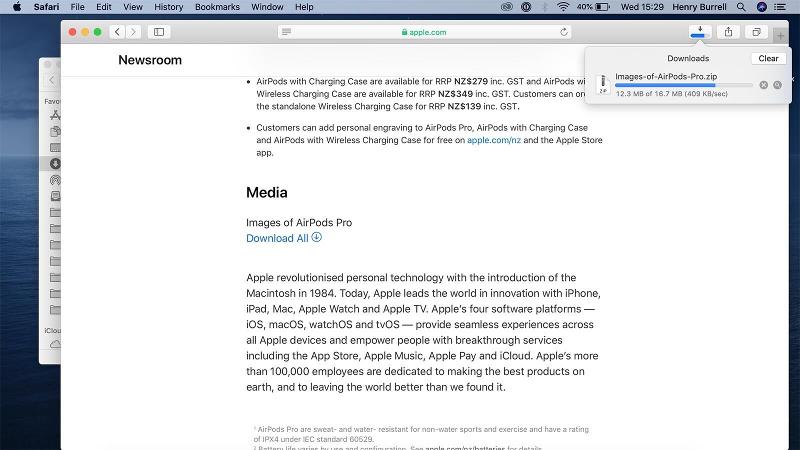Click the NZ$139 price text

(464, 107)
